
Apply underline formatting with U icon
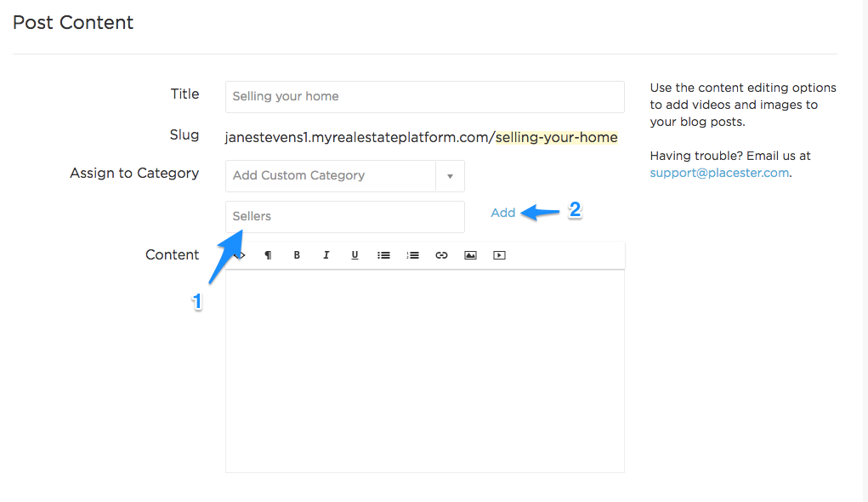[355, 255]
